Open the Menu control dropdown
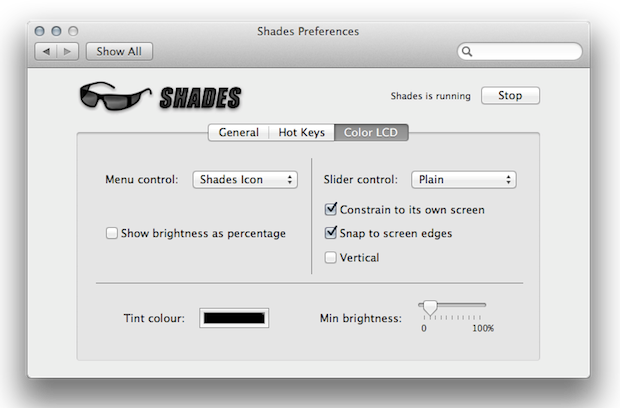The width and height of the screenshot is (620, 408). [x=245, y=179]
